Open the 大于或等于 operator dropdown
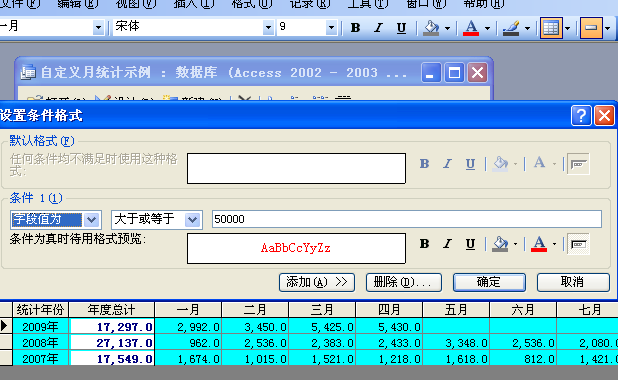The image size is (618, 380). (192, 220)
